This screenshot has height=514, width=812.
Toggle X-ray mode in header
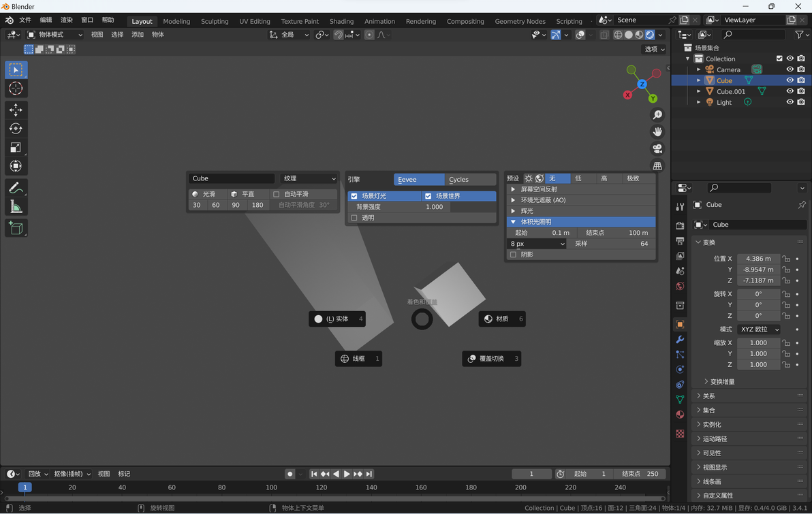[604, 35]
